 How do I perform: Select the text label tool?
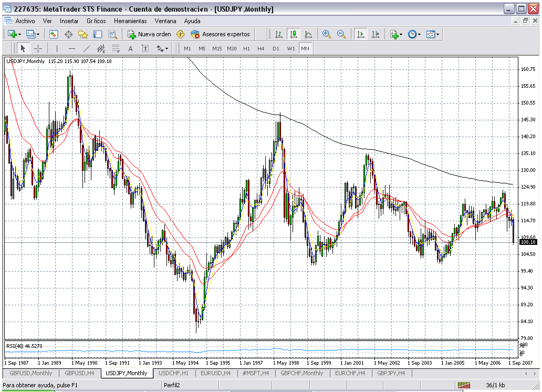[x=145, y=48]
